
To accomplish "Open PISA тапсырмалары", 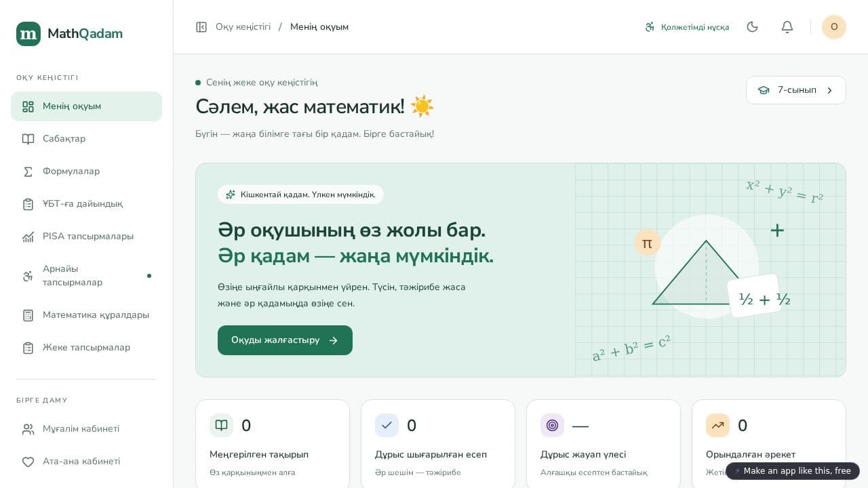I will point(86,237).
